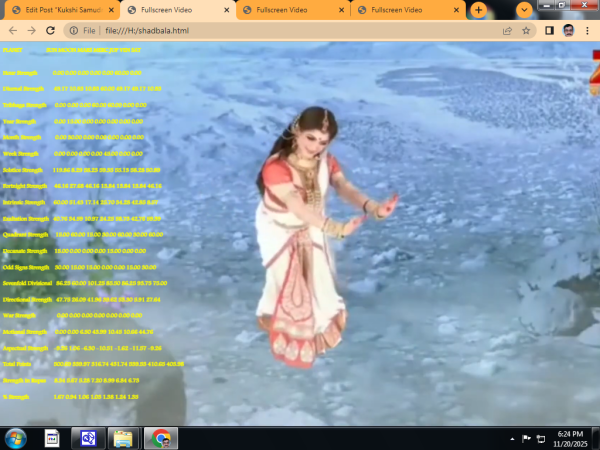Viewport: 600px width, 450px height.
Task: Switch to the Edit Post "Kukshi Samudi" tab
Action: coord(60,9)
